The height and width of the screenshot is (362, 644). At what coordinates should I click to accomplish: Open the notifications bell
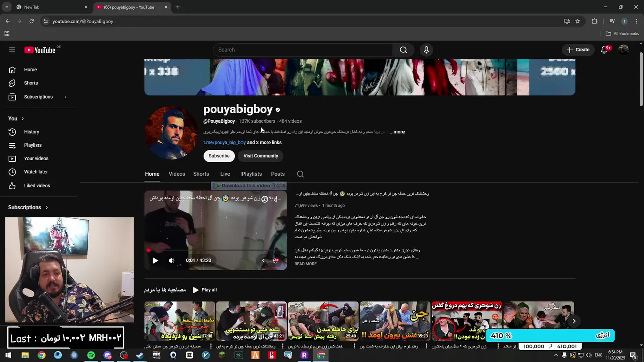[x=604, y=50]
